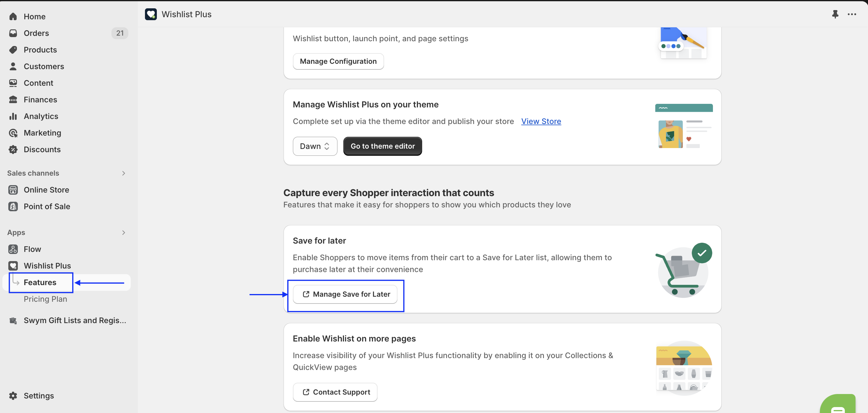
Task: Click the pin icon in the app header
Action: 835,14
